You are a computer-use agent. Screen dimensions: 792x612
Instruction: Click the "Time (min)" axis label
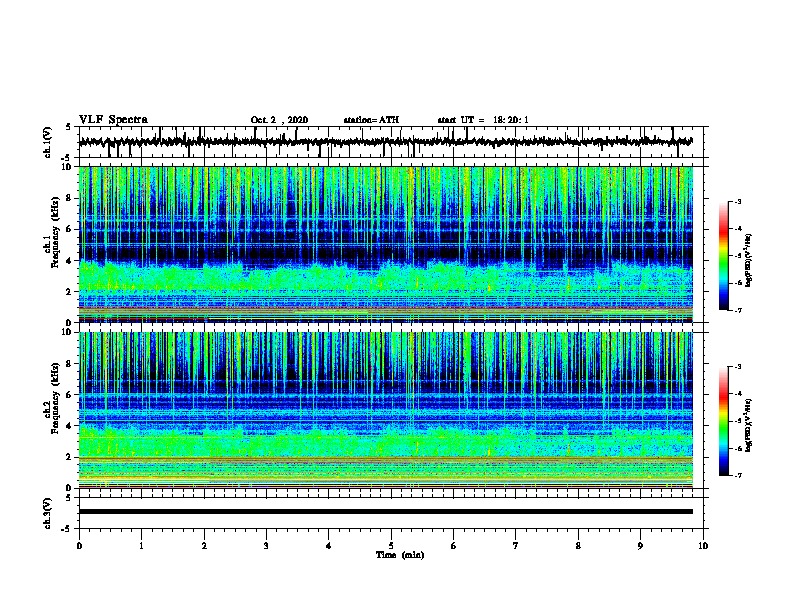pos(400,555)
